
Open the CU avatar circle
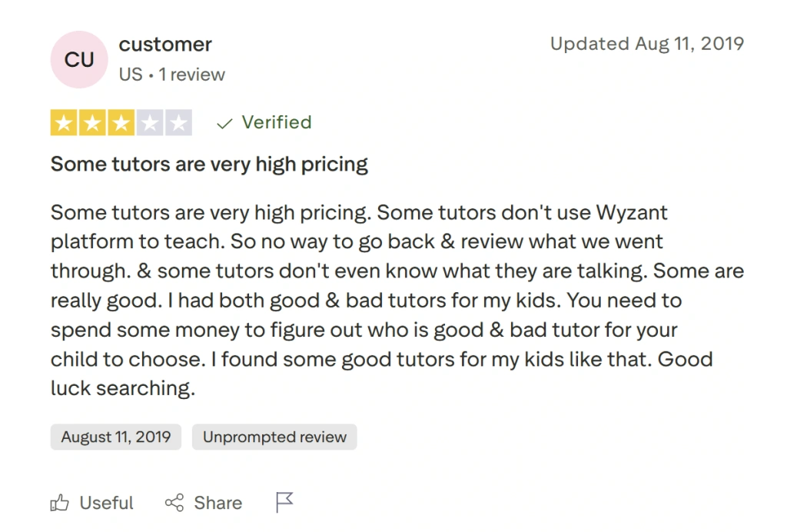(x=79, y=59)
